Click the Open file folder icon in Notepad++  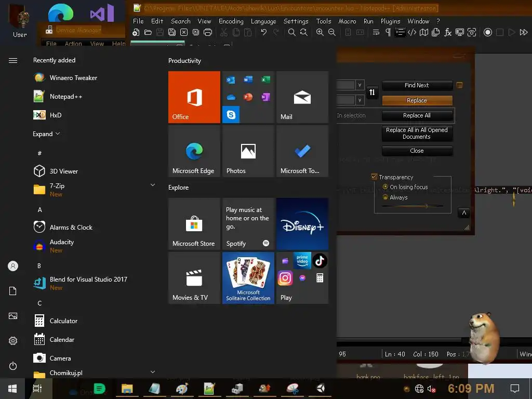[x=148, y=32]
